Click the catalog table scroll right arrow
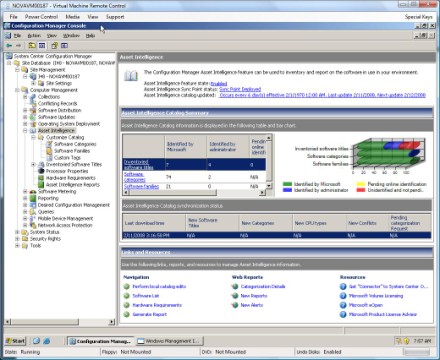 [263, 192]
